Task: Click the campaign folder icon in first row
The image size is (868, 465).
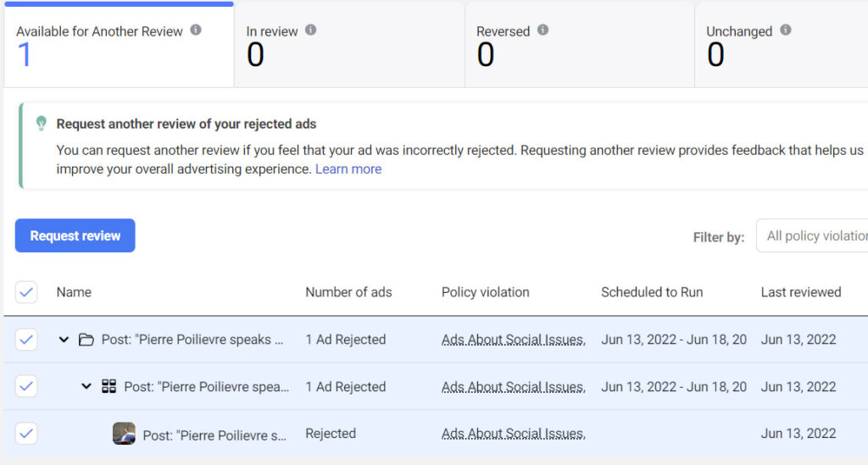Action: click(x=86, y=340)
